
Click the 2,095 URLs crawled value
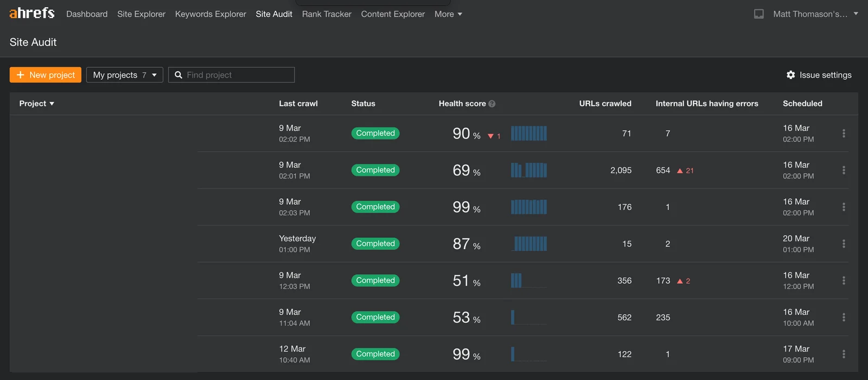click(621, 170)
